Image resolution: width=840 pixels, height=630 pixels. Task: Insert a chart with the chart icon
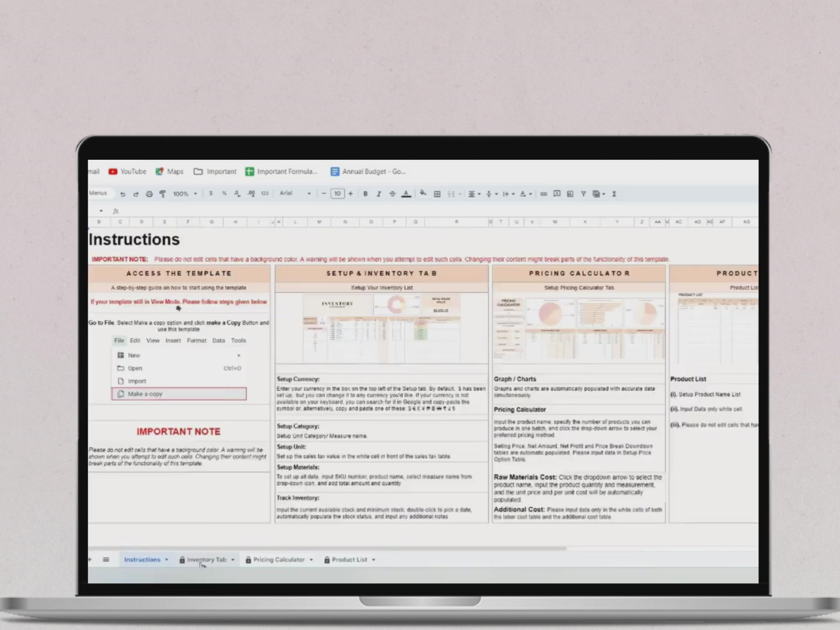[x=570, y=194]
